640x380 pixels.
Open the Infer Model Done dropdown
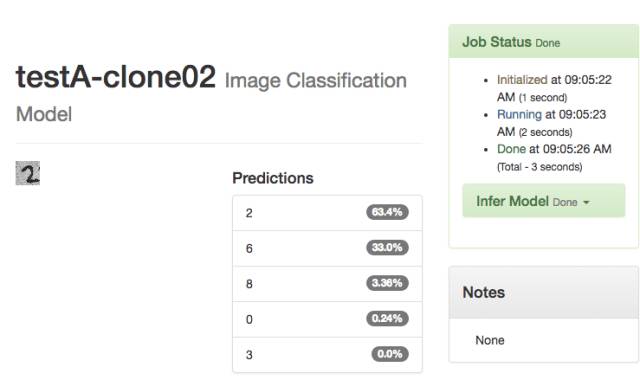544,201
